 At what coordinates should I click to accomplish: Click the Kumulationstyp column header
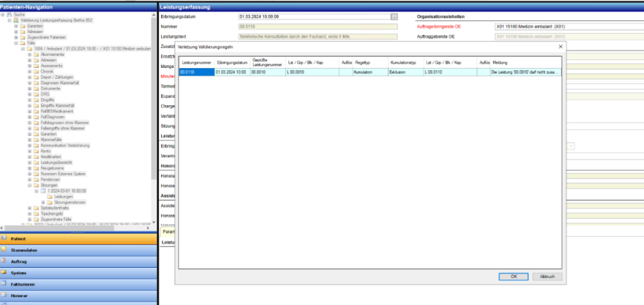pos(406,62)
